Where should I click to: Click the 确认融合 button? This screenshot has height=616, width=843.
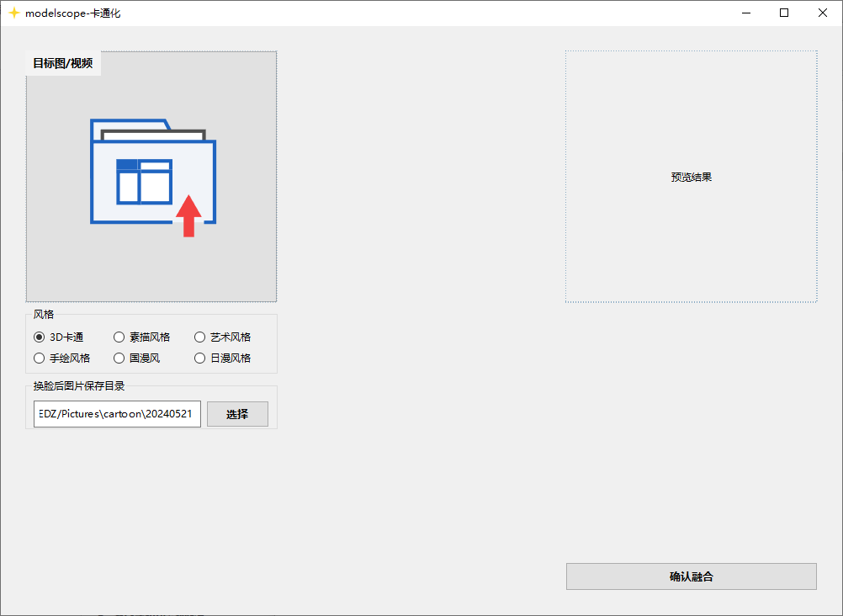[692, 576]
